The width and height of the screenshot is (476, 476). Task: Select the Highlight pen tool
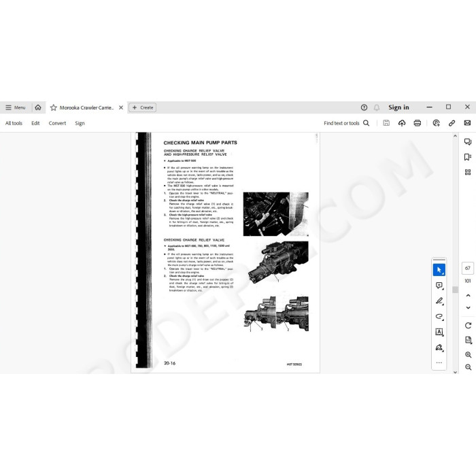pos(439,301)
